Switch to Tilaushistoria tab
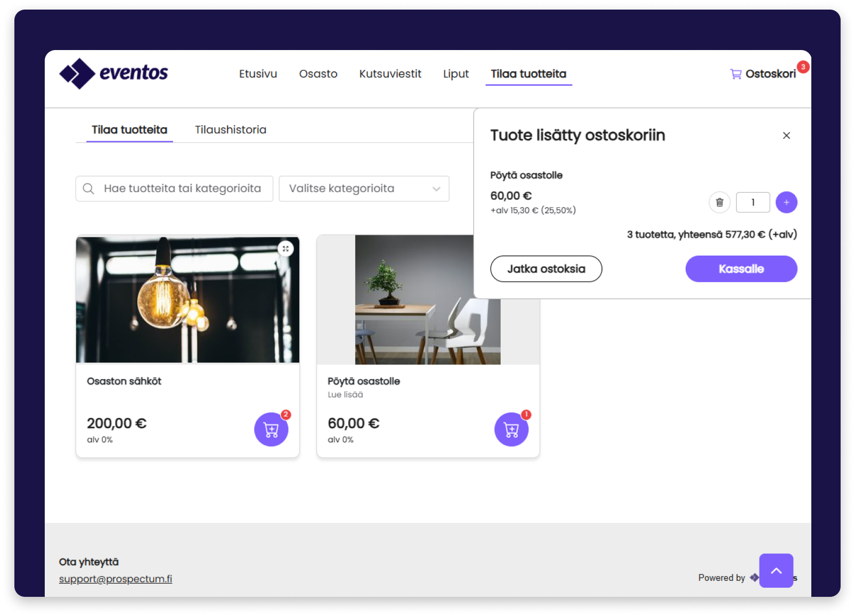The image size is (855, 616). (x=230, y=130)
